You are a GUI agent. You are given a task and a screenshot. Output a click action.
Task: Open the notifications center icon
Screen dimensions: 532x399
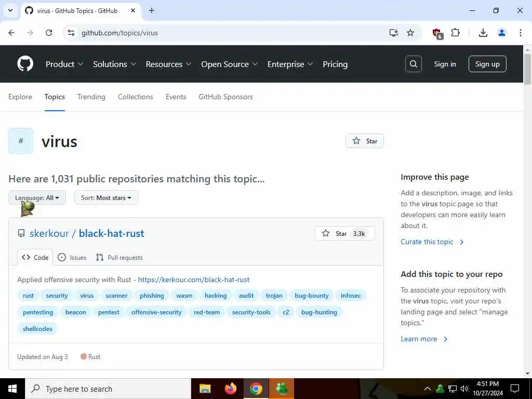[x=515, y=389]
